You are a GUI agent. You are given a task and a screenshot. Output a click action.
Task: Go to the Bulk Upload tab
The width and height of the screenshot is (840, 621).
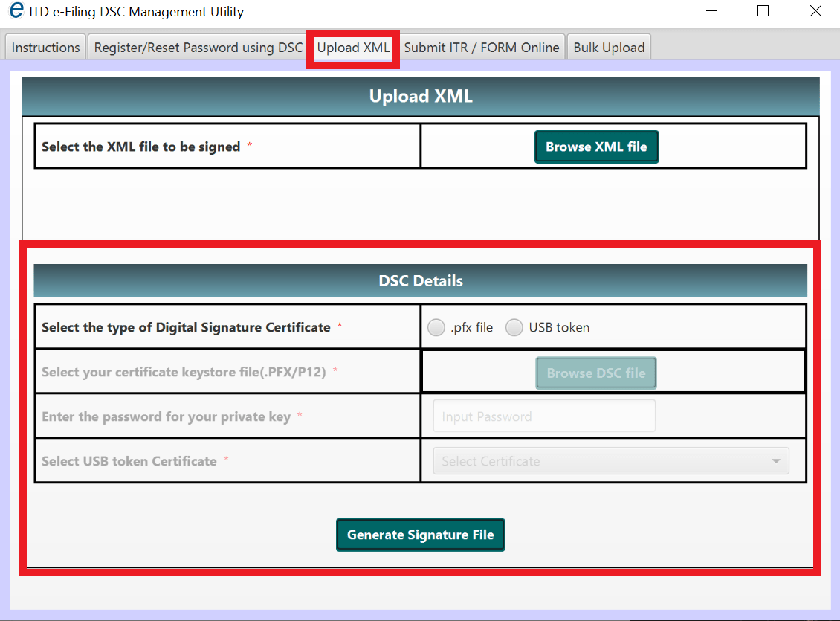pyautogui.click(x=609, y=47)
